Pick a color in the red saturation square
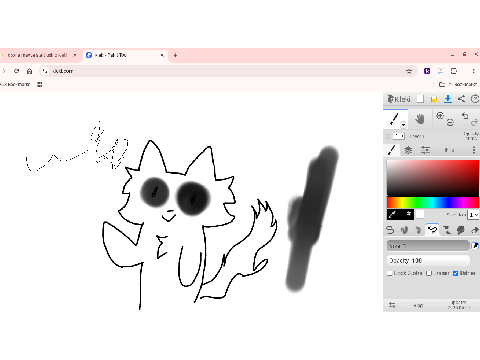Screen dimensions: 480x360 433,178
